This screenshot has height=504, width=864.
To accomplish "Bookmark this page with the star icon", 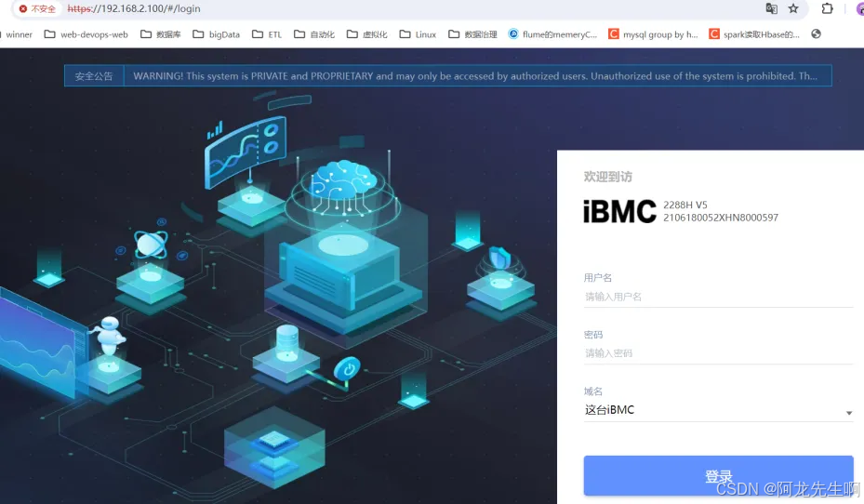I will tap(793, 8).
